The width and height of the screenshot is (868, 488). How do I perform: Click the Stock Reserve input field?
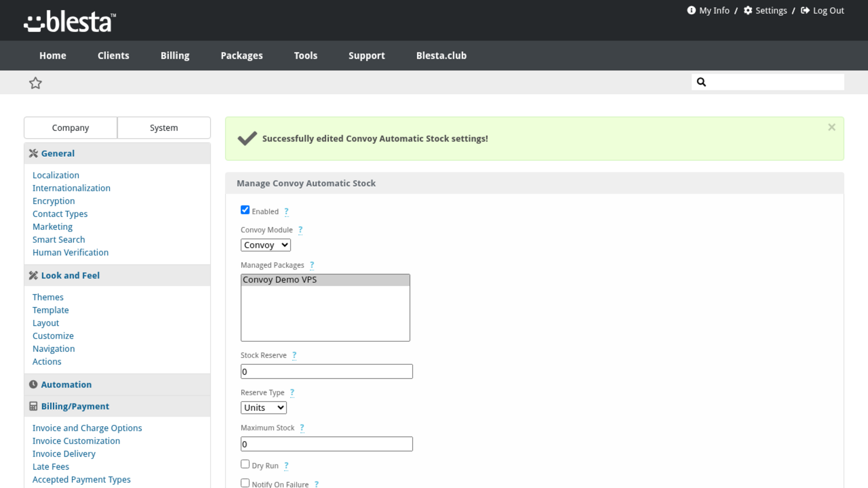(326, 371)
